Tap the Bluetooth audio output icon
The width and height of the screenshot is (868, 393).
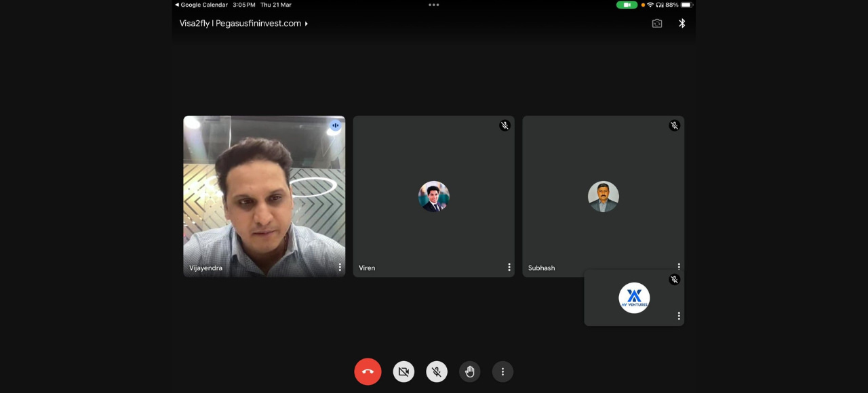682,24
